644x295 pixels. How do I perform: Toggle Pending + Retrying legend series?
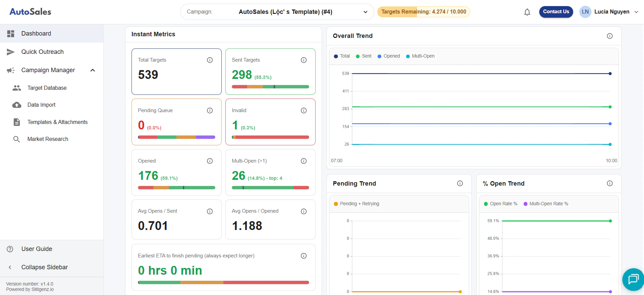[x=356, y=204]
